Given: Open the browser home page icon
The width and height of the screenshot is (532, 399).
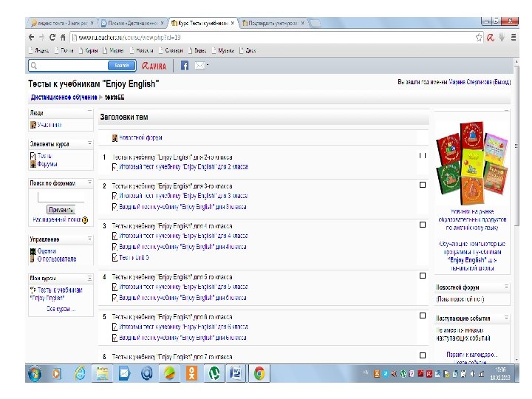Looking at the screenshot, I should pos(63,38).
